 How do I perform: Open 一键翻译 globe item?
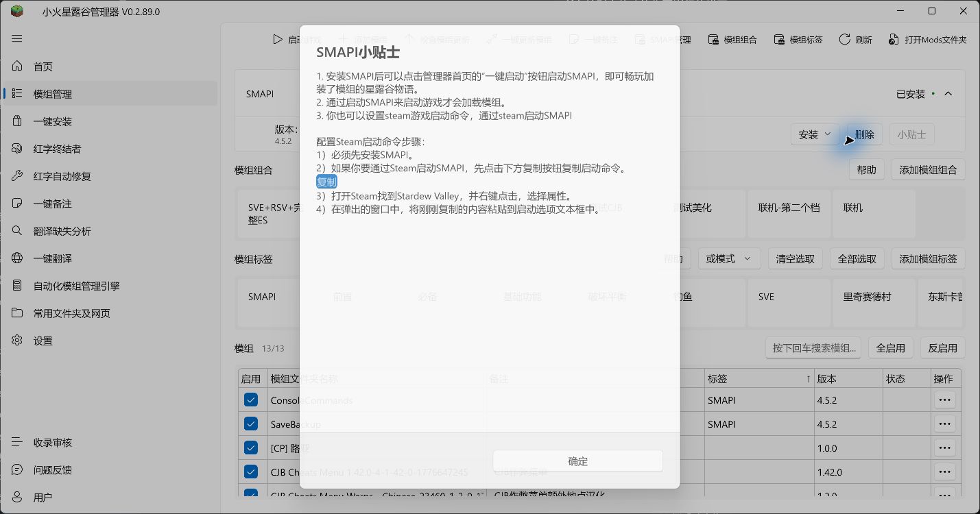pos(110,258)
